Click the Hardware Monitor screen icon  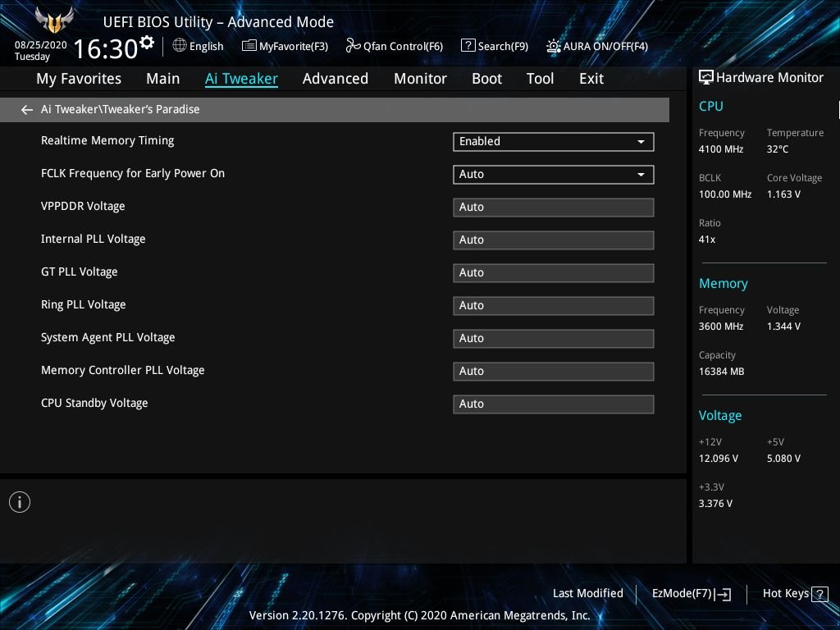click(x=706, y=78)
